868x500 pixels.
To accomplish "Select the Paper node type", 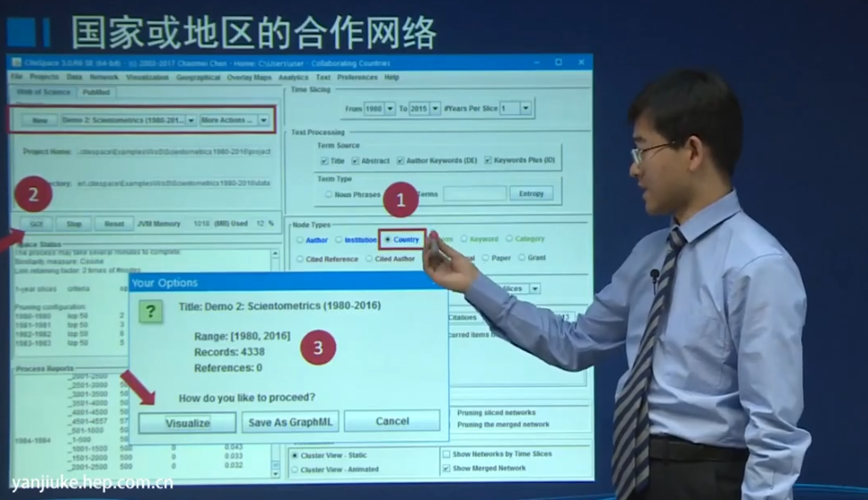I will (486, 258).
